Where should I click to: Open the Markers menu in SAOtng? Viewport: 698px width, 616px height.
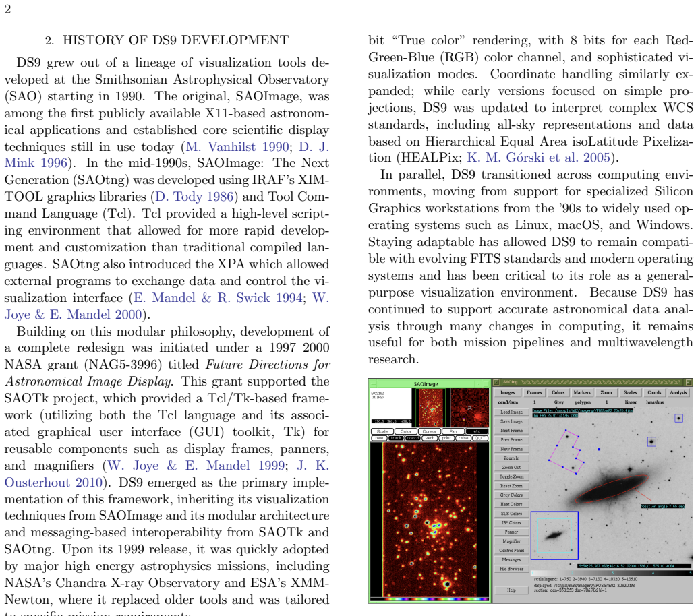click(582, 392)
